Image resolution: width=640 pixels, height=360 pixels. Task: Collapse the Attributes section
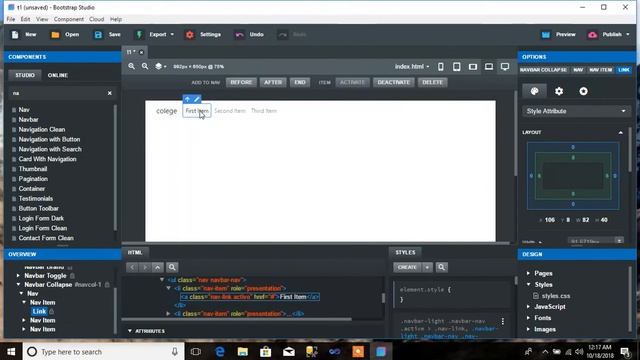[130, 331]
